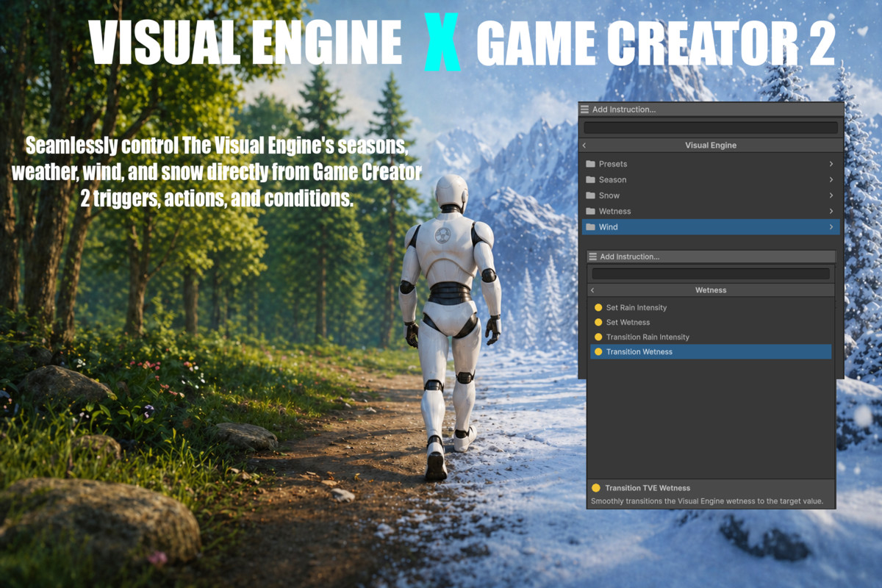The height and width of the screenshot is (588, 882).
Task: Go back from the Visual Engine category
Action: tap(585, 146)
